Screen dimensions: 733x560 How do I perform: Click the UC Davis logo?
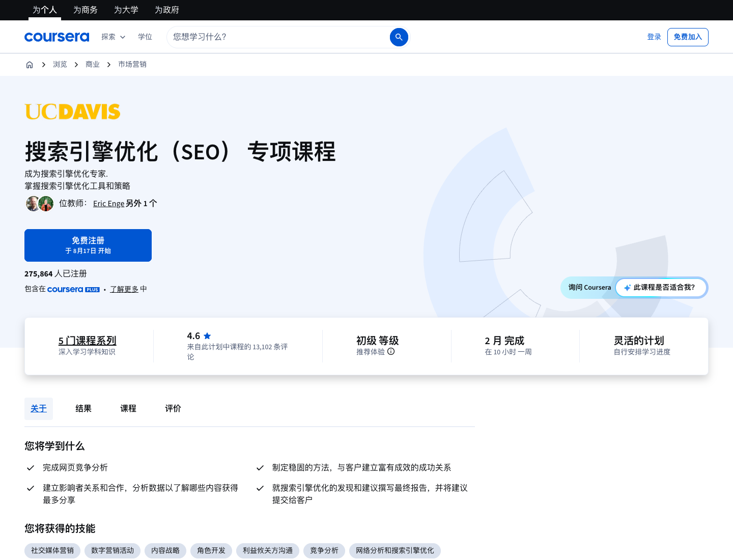[72, 111]
